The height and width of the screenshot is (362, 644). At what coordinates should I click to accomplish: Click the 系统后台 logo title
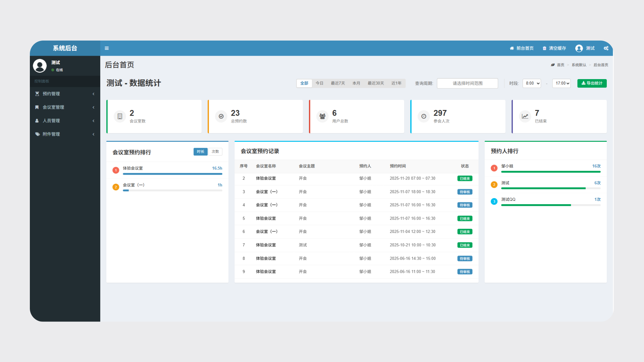65,48
